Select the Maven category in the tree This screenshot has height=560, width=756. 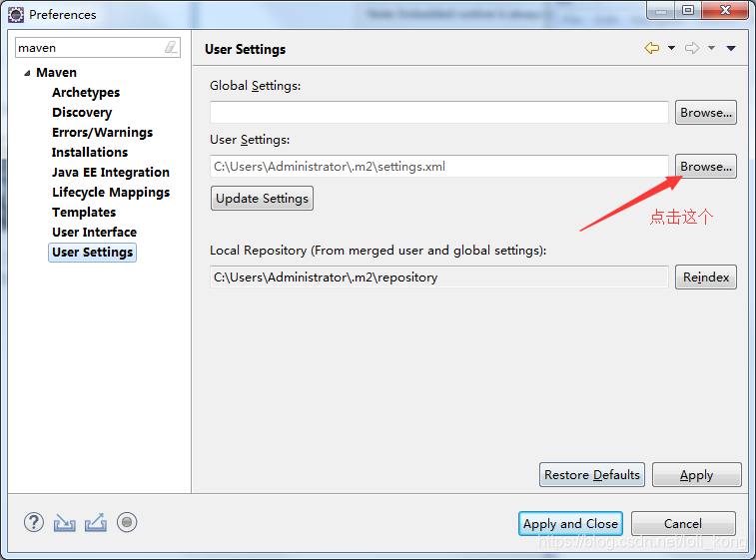click(56, 72)
